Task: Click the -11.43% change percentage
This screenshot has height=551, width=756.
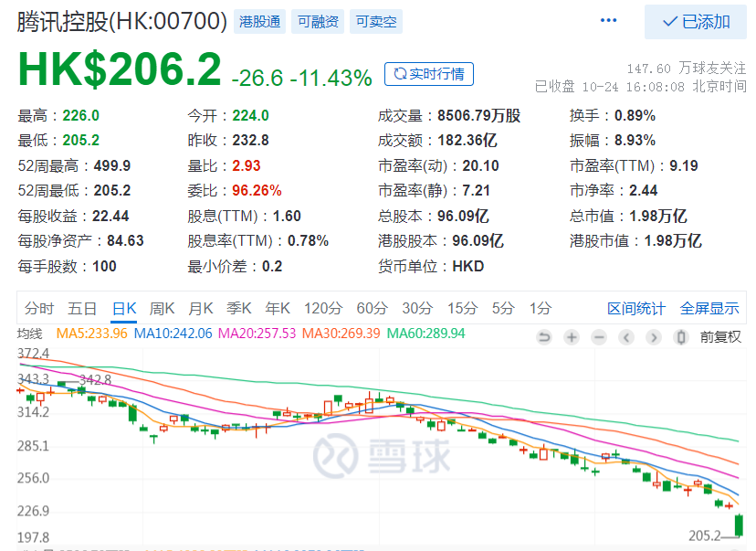Action: tap(331, 78)
